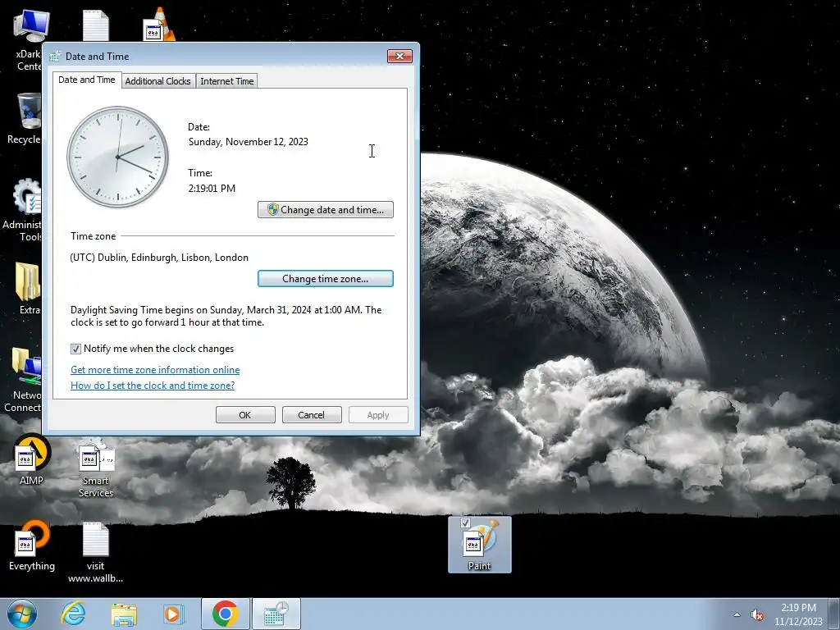
Task: Open Windows Explorer from taskbar
Action: click(x=124, y=614)
